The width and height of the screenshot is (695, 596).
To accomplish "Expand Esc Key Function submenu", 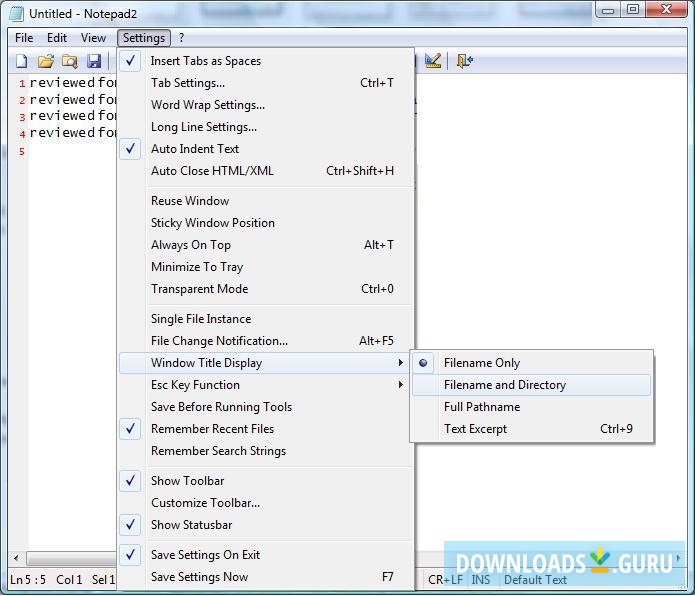I will [x=266, y=385].
